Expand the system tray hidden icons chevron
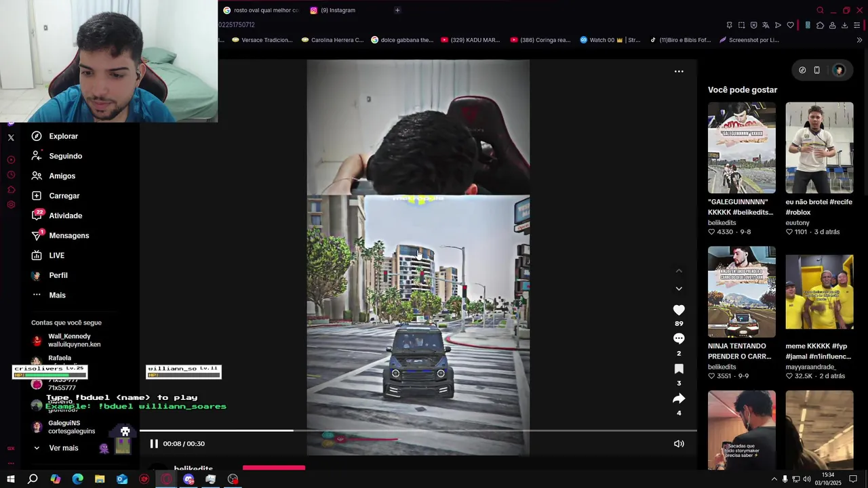868x488 pixels. (774, 479)
